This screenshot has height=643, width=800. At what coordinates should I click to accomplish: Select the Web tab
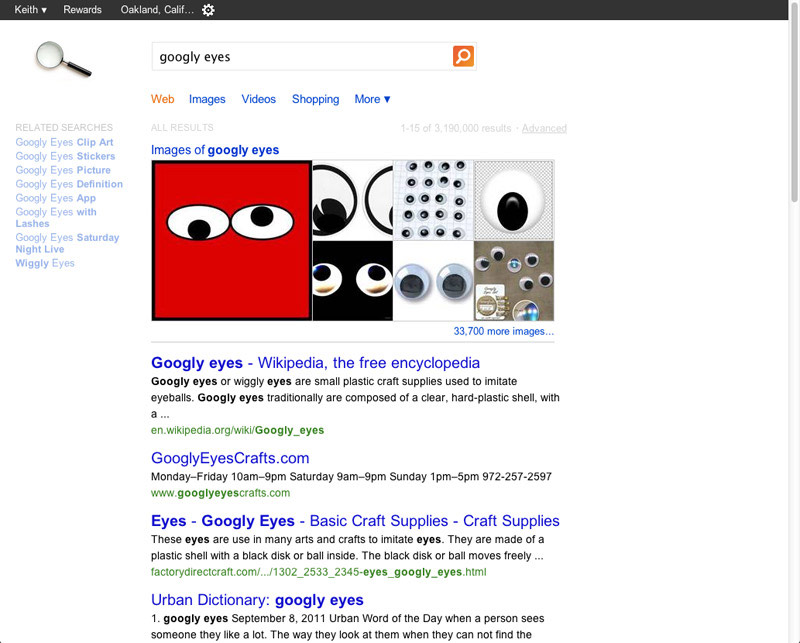[x=162, y=99]
